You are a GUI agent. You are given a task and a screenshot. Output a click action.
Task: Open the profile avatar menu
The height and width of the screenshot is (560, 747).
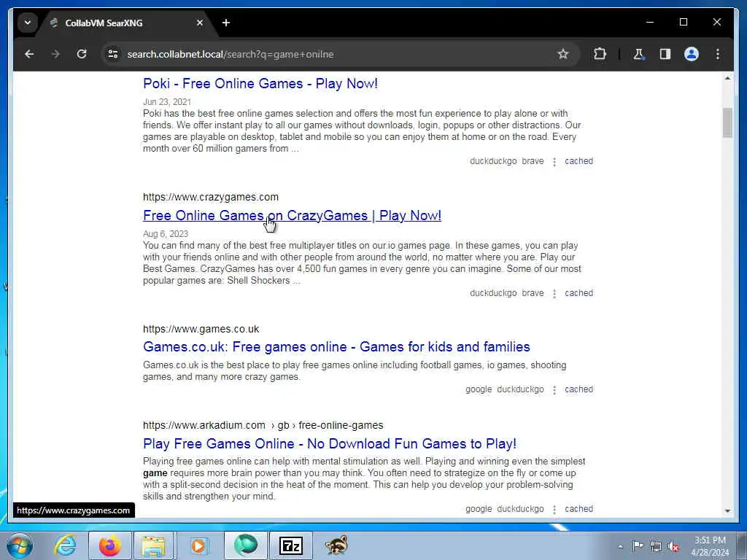pyautogui.click(x=692, y=54)
